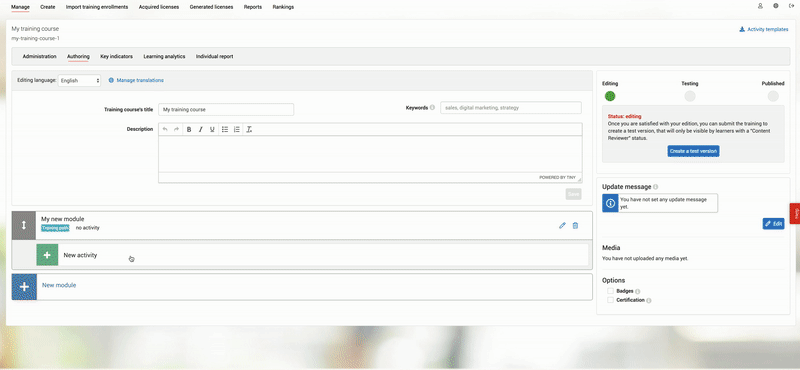Click the undo icon in description editor

165,130
